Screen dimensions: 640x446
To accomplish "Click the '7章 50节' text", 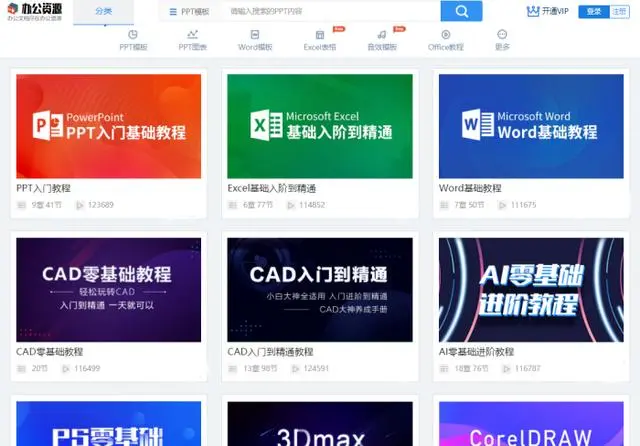I will pos(469,205).
